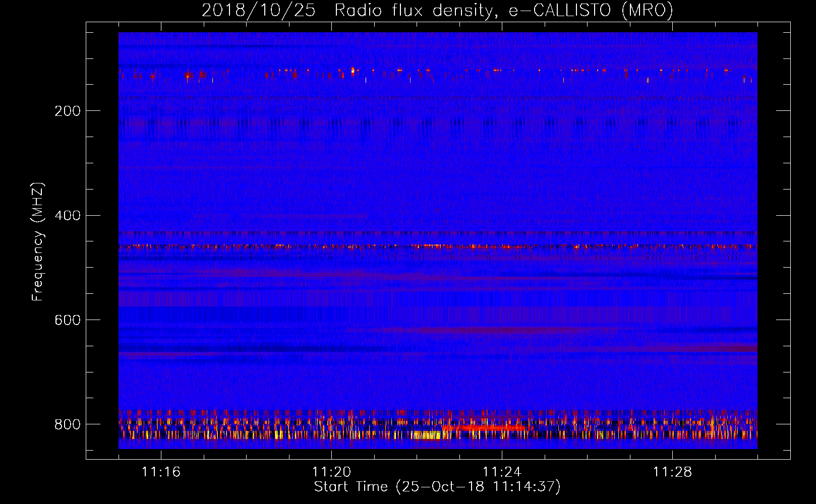This screenshot has width=816, height=504.
Task: Click the 'Start Time (25-Oct-18 11:14:37)' label
Action: click(437, 487)
